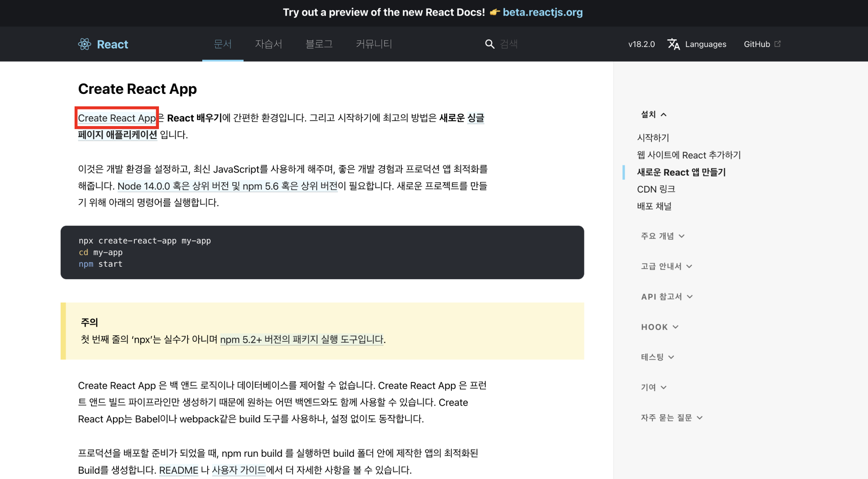Open the 사용자 가이드 link

click(239, 470)
